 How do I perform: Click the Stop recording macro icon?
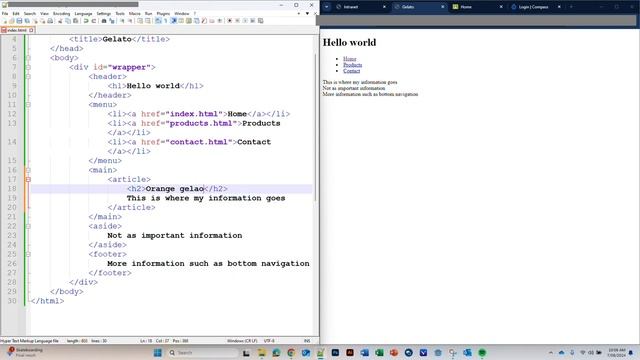point(237,21)
